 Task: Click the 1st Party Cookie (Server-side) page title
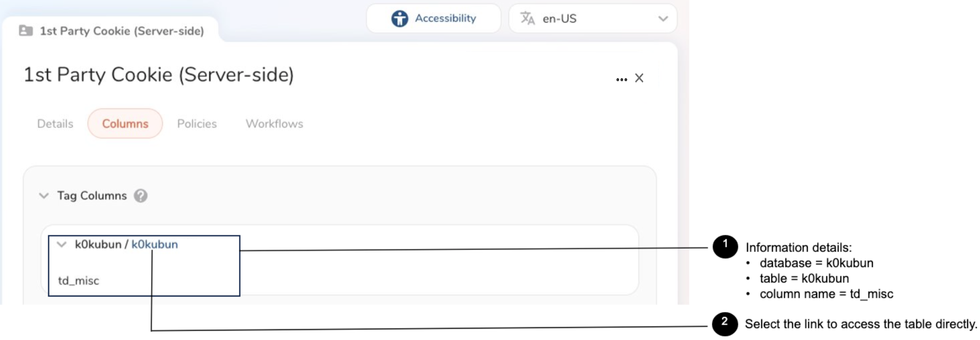point(159,74)
